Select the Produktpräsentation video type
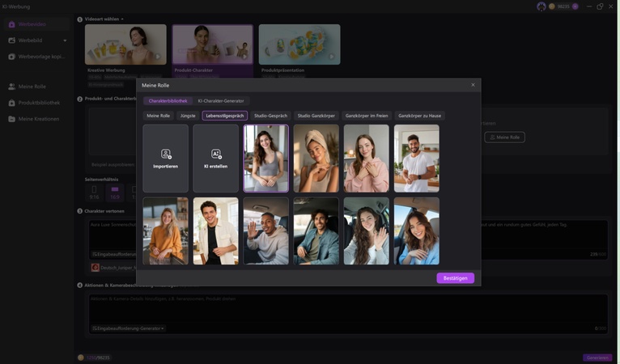620x364 pixels. click(x=299, y=44)
